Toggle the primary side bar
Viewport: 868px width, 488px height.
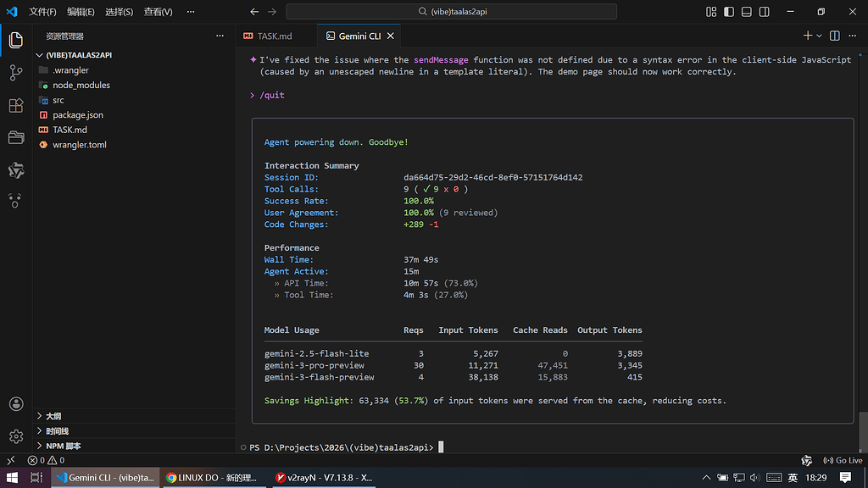pos(729,12)
